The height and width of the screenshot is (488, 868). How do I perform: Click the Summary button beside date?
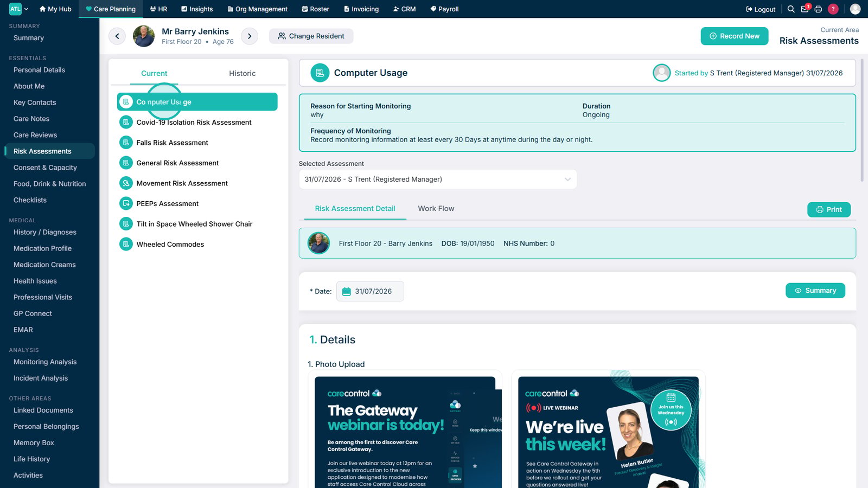point(815,291)
